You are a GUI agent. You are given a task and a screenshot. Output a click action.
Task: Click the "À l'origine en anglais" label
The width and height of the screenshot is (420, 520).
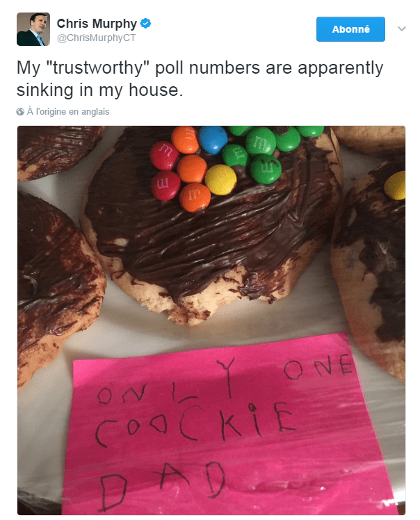68,112
